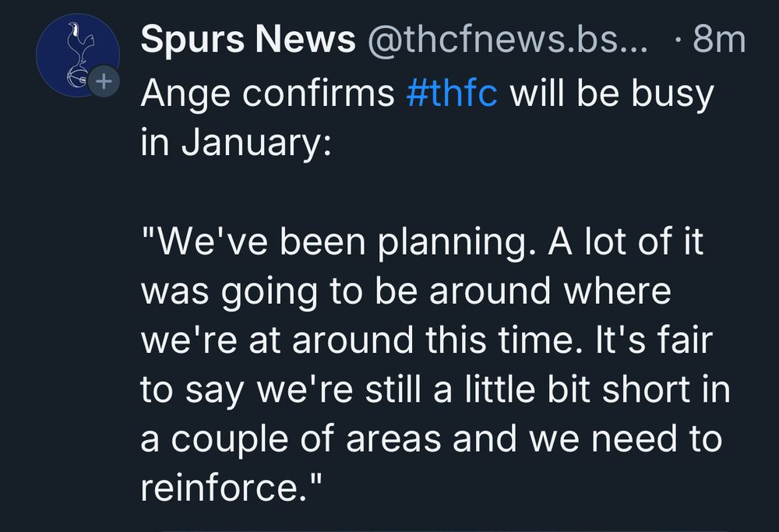
Task: Open the 8m post timestamp
Action: (719, 41)
